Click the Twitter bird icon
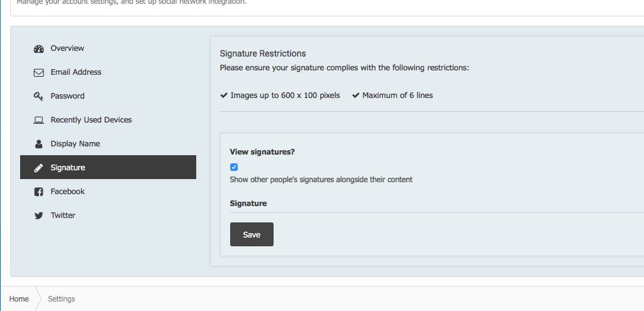 (x=38, y=216)
